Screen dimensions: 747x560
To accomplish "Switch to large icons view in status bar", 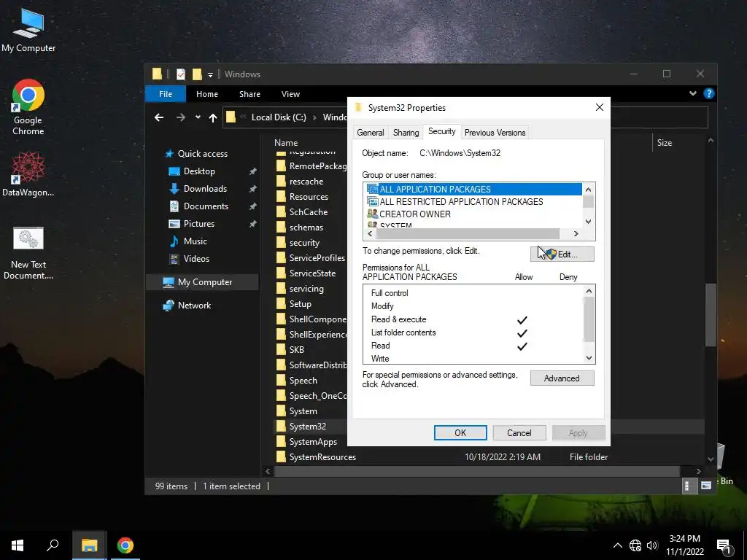I will click(x=706, y=486).
